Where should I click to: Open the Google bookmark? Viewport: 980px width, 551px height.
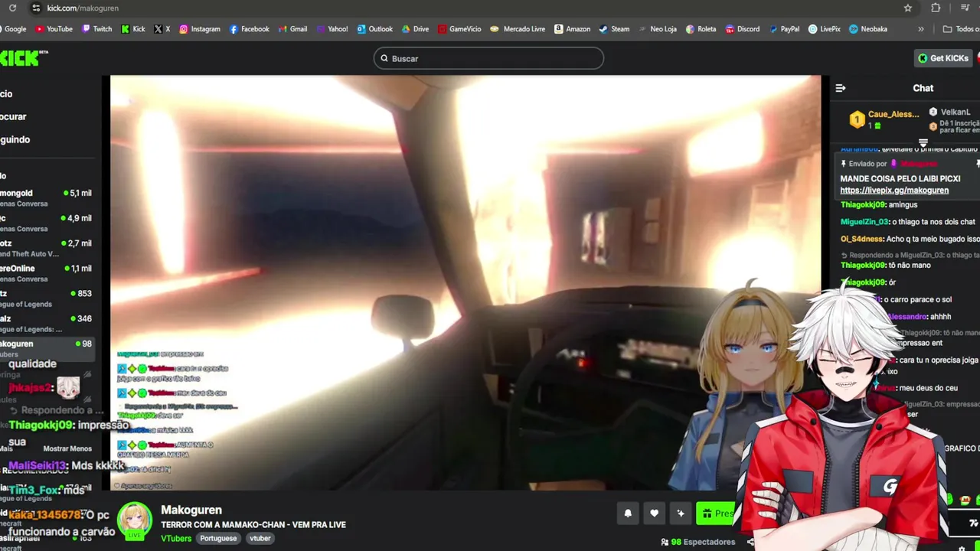click(x=14, y=29)
